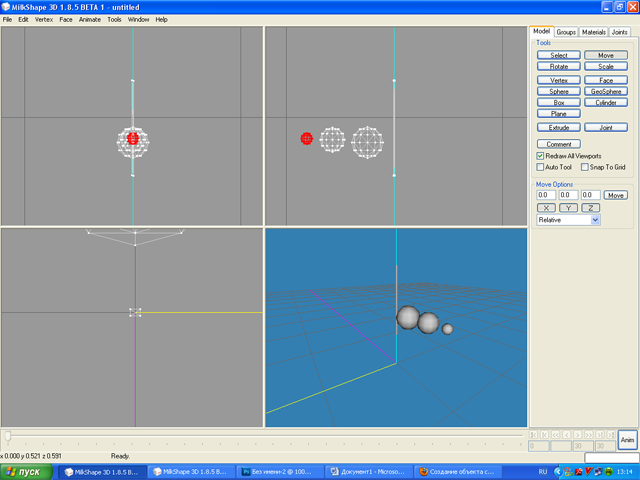The width and height of the screenshot is (640, 480).
Task: Enable the Auto Tool checkbox
Action: [x=541, y=167]
